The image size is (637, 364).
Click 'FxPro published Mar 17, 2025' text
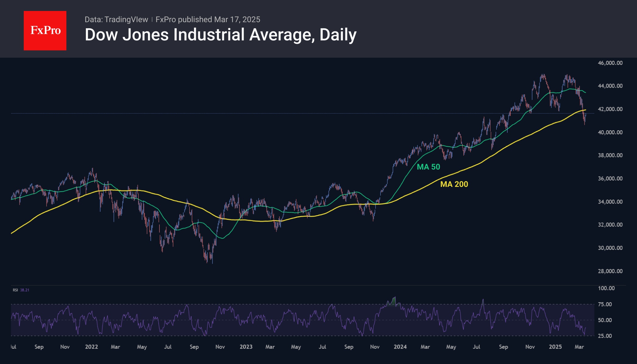point(208,19)
